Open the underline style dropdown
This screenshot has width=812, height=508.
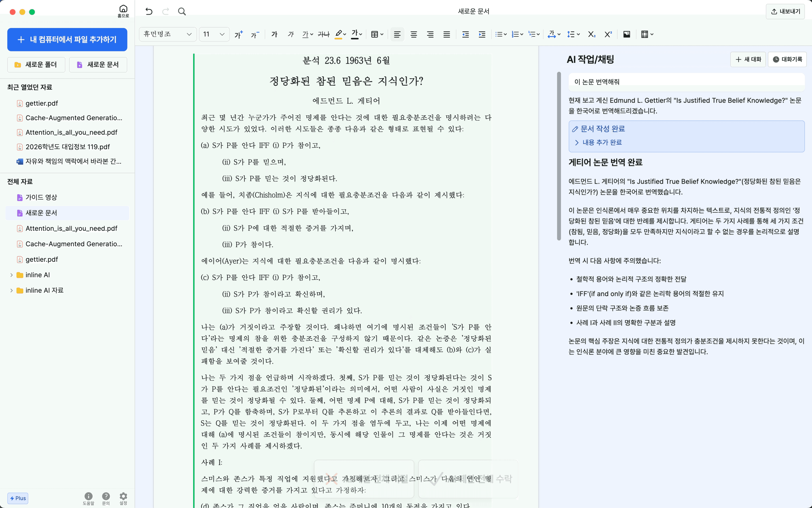(x=307, y=34)
